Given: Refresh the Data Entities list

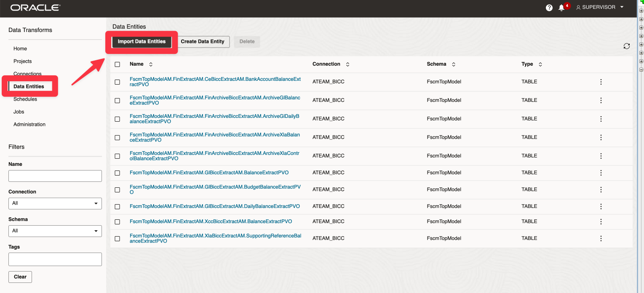Looking at the screenshot, I should coord(626,46).
